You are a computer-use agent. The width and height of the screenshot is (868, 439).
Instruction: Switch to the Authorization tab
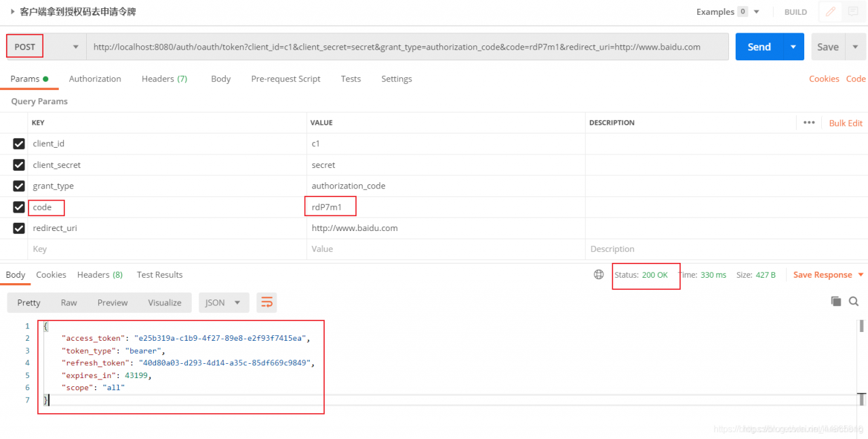point(95,79)
